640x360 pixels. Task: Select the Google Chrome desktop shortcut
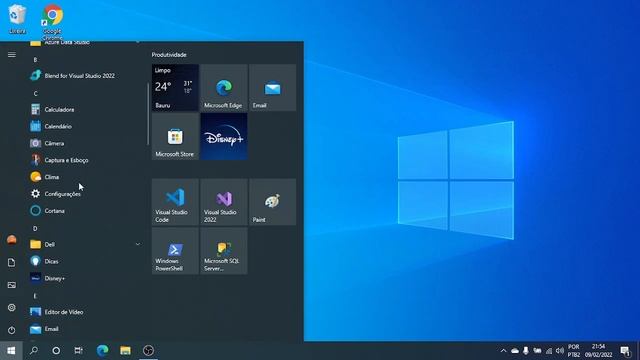click(x=52, y=21)
